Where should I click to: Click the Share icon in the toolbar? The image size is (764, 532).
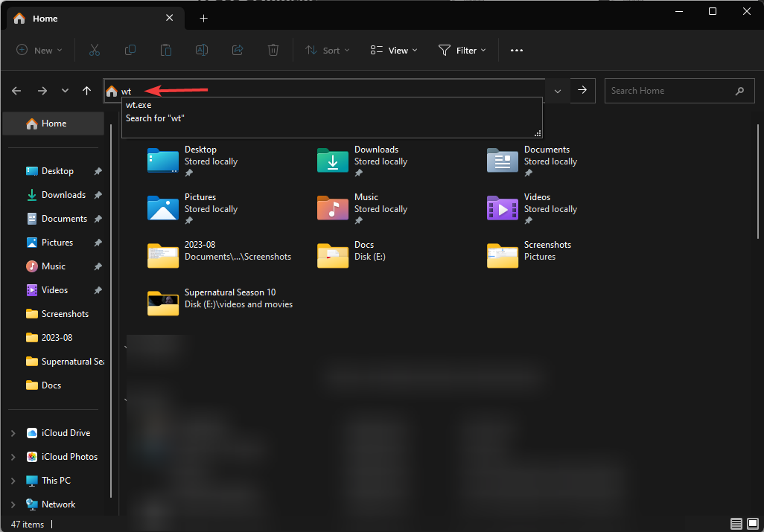point(238,50)
